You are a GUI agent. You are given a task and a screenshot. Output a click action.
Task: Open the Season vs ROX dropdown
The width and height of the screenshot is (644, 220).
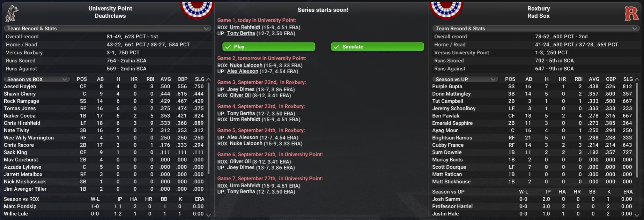(x=36, y=79)
